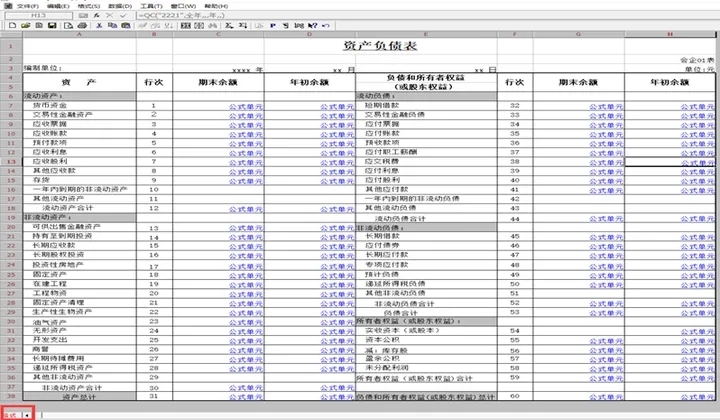Viewport: 720px width, 420px height.
Task: Open the 格式(S) menu
Action: point(89,6)
